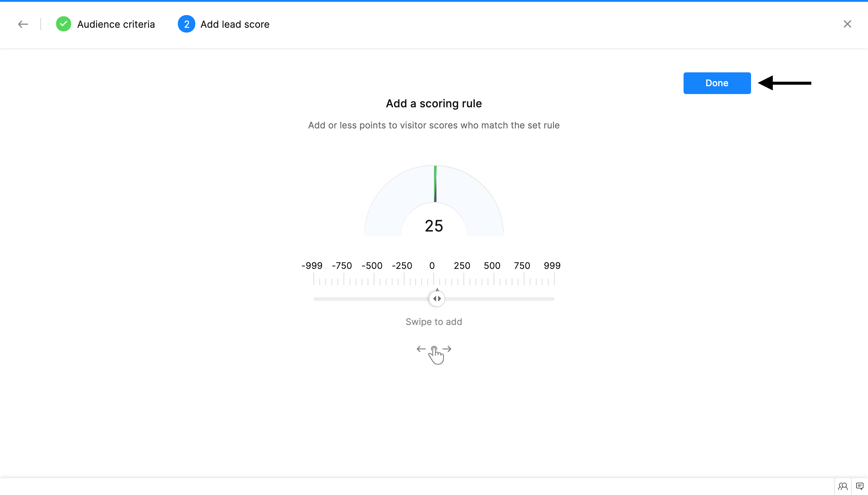Click the 999 maximum scale label
The width and height of the screenshot is (868, 495).
[x=552, y=266]
